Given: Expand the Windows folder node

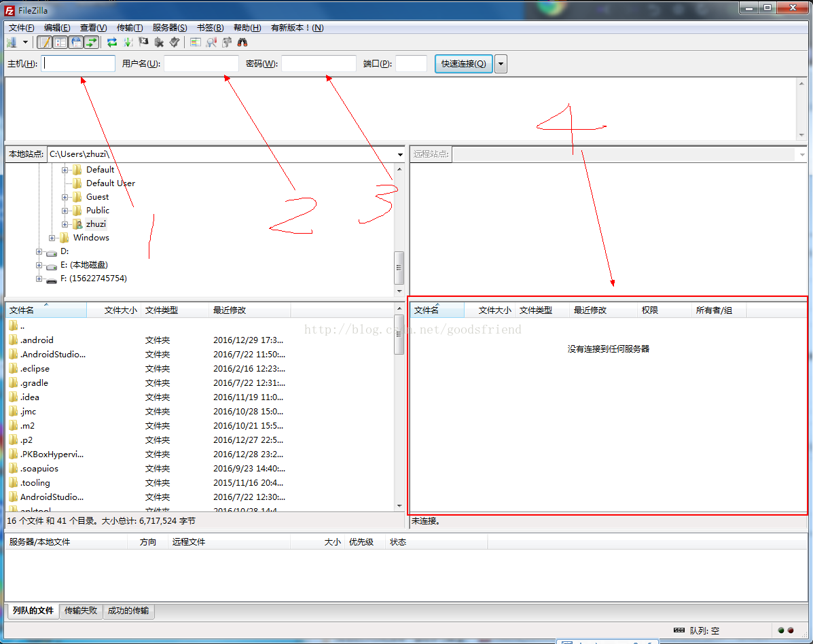Looking at the screenshot, I should 52,238.
